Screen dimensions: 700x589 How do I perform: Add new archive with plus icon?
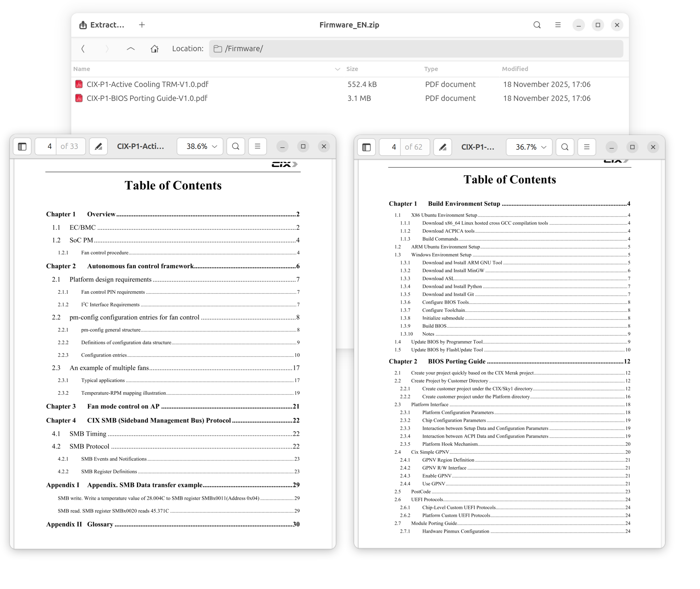click(142, 25)
